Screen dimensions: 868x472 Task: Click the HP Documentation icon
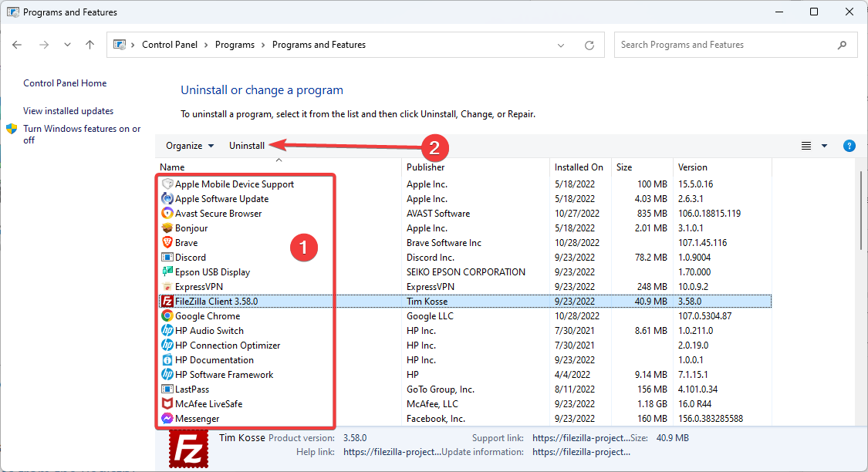pos(167,359)
